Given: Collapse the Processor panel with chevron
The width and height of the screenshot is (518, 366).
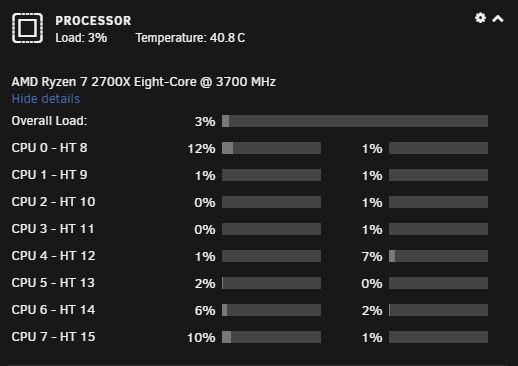Looking at the screenshot, I should pyautogui.click(x=498, y=19).
